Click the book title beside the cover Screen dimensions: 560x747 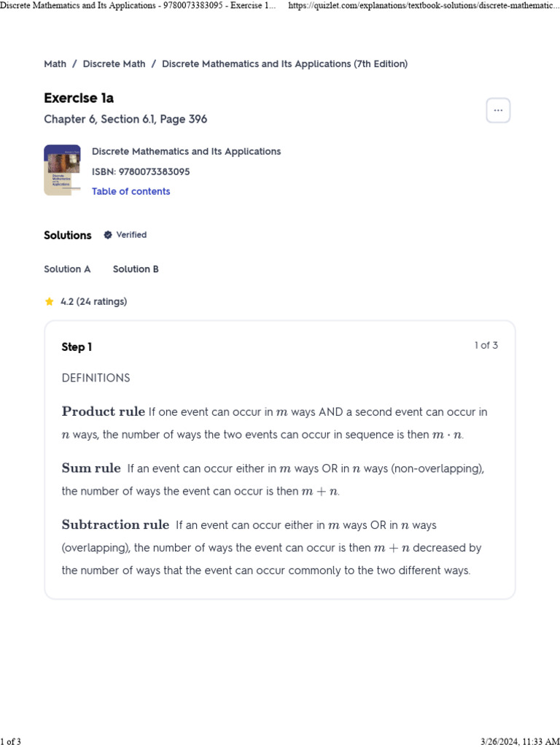[186, 152]
